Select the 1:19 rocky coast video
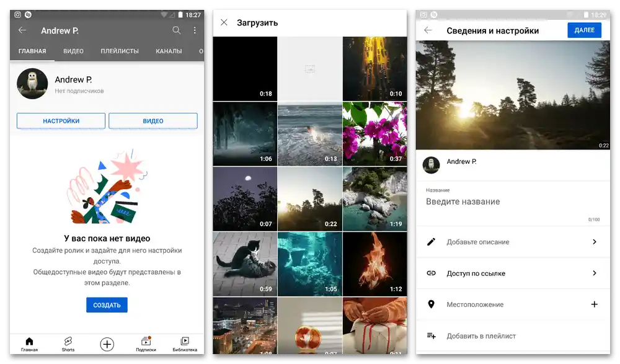Screen dimensions: 620x364 [375, 199]
